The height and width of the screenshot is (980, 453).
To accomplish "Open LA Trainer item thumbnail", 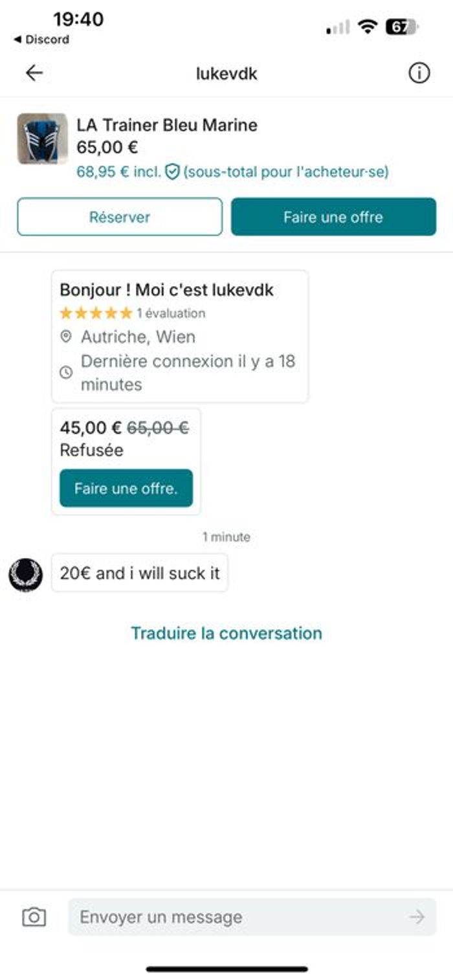I will click(x=43, y=139).
